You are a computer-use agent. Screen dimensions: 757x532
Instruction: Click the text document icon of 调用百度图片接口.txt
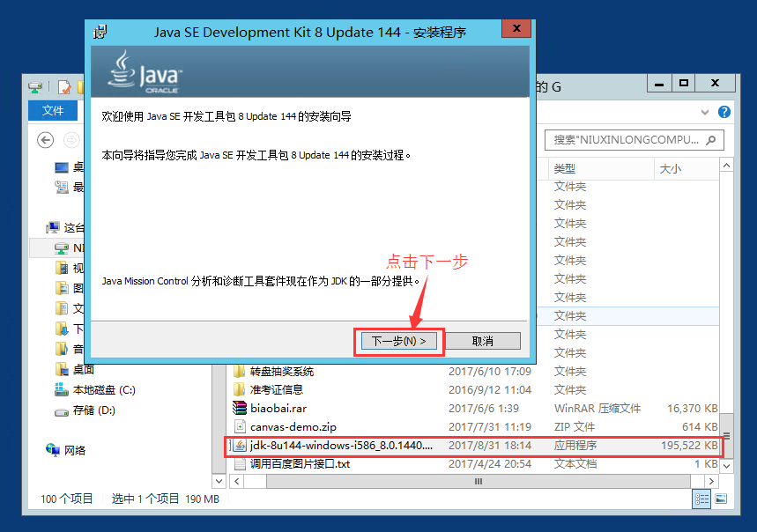pyautogui.click(x=240, y=464)
